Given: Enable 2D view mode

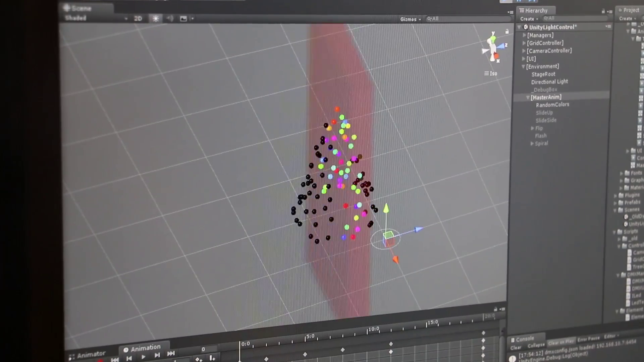Looking at the screenshot, I should pyautogui.click(x=138, y=18).
